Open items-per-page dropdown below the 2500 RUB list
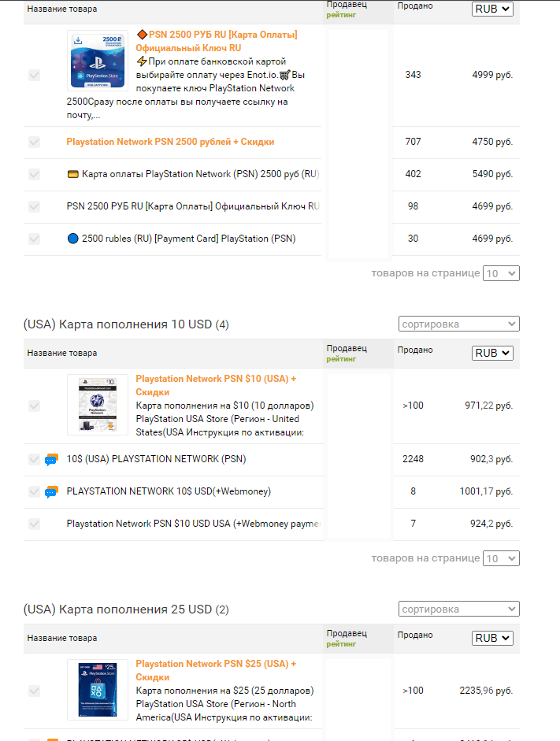 click(501, 273)
